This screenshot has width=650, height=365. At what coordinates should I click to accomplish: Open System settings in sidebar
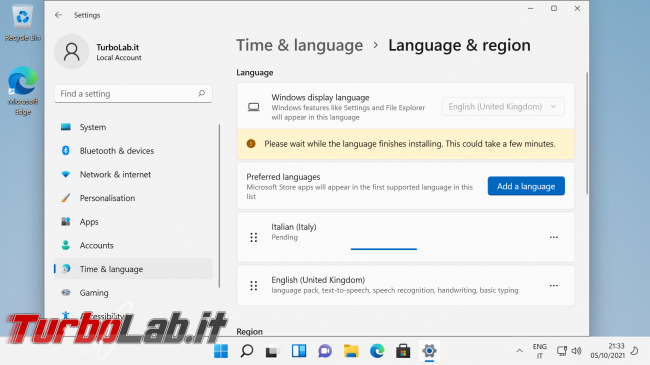coord(133,127)
